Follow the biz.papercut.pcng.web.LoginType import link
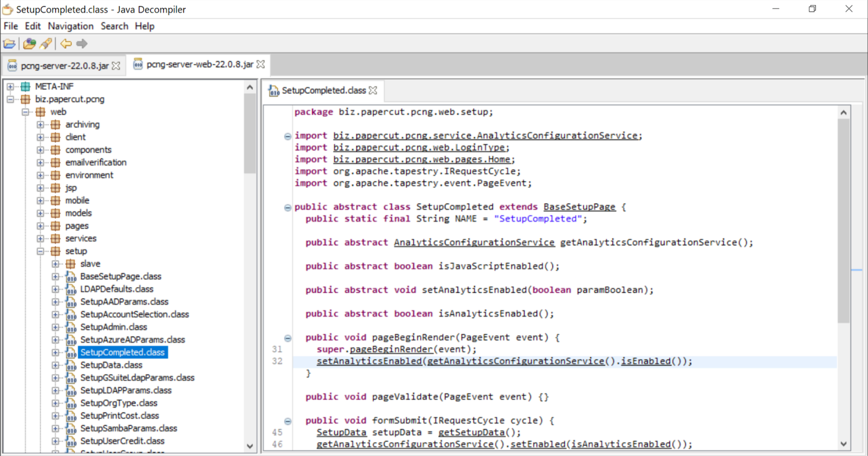The image size is (868, 456). (x=420, y=148)
